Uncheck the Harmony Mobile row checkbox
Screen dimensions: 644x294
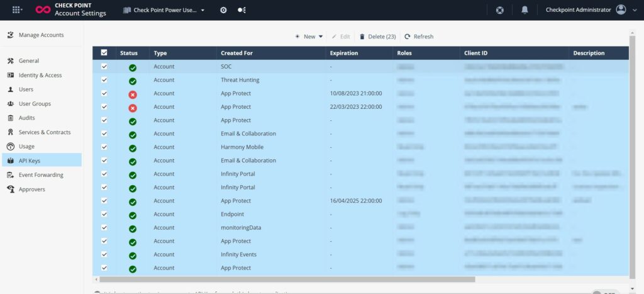104,147
